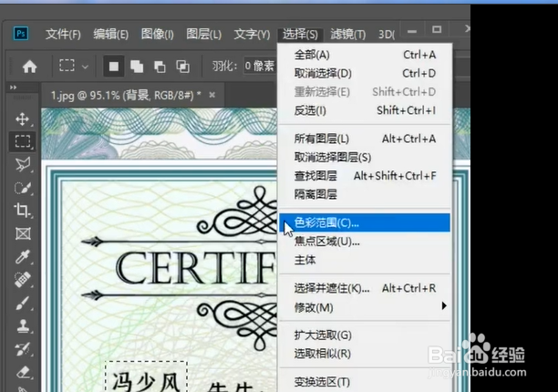558x392 pixels.
Task: Open the 文件(F) menu
Action: click(63, 35)
